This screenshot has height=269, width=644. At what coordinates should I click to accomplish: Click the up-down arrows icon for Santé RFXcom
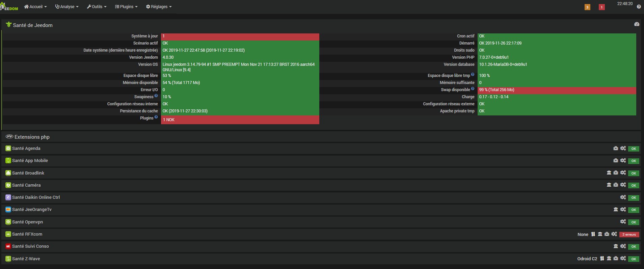click(593, 234)
